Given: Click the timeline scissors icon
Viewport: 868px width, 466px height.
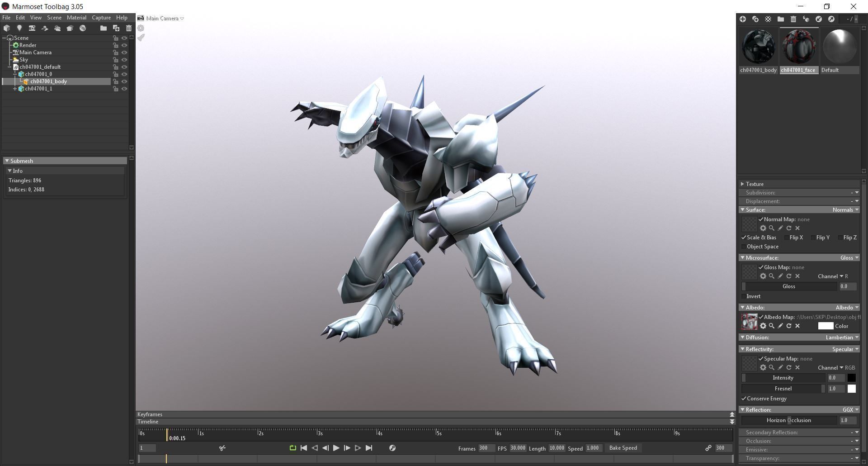Looking at the screenshot, I should (x=222, y=448).
